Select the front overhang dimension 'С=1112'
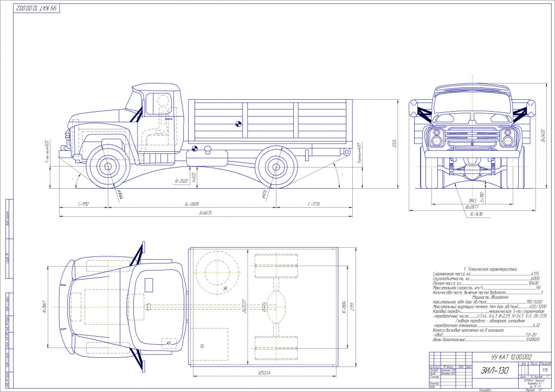Screen dimensions: 555x392 (x=83, y=204)
